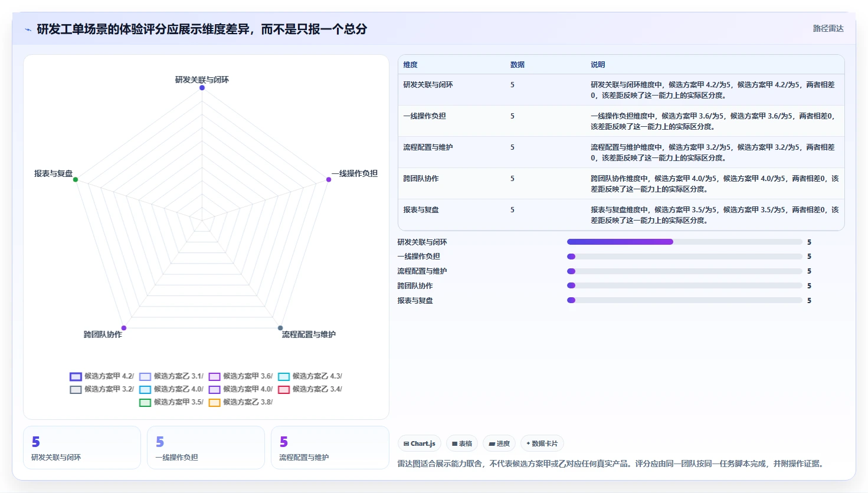Click 流程配置与维护 axis label on radar

[x=309, y=334]
